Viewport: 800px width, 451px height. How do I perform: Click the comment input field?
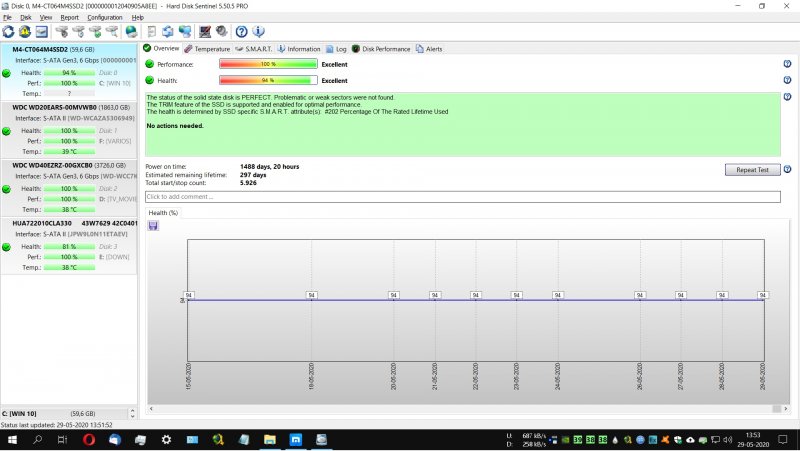tap(463, 196)
